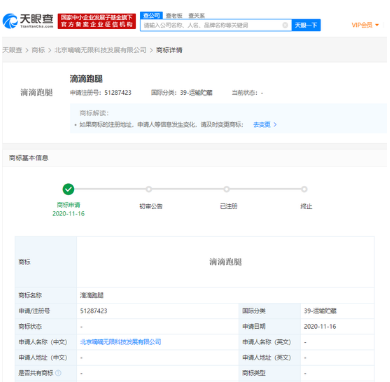Click the green checkmark for 商标申请 step
390x382 pixels.
pyautogui.click(x=68, y=189)
